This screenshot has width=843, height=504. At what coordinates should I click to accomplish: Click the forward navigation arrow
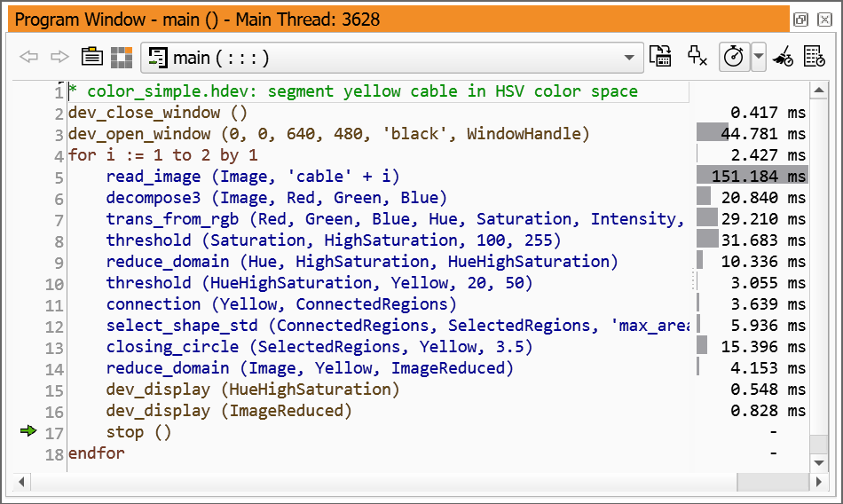point(59,58)
